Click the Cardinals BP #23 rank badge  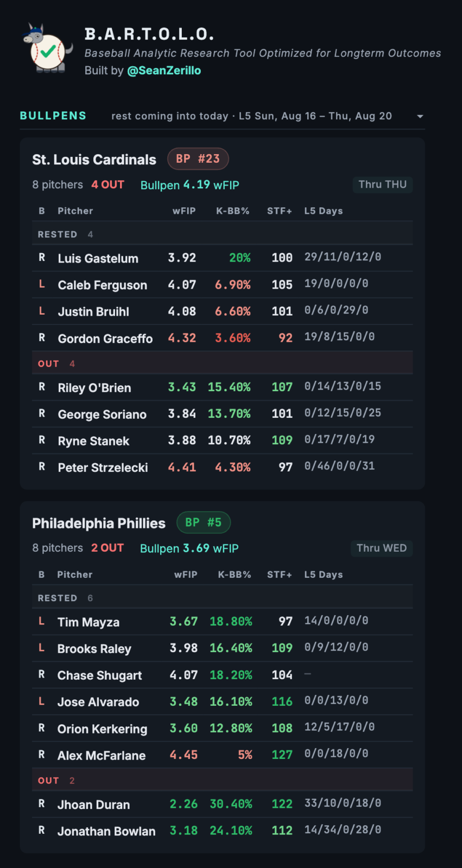click(x=198, y=159)
